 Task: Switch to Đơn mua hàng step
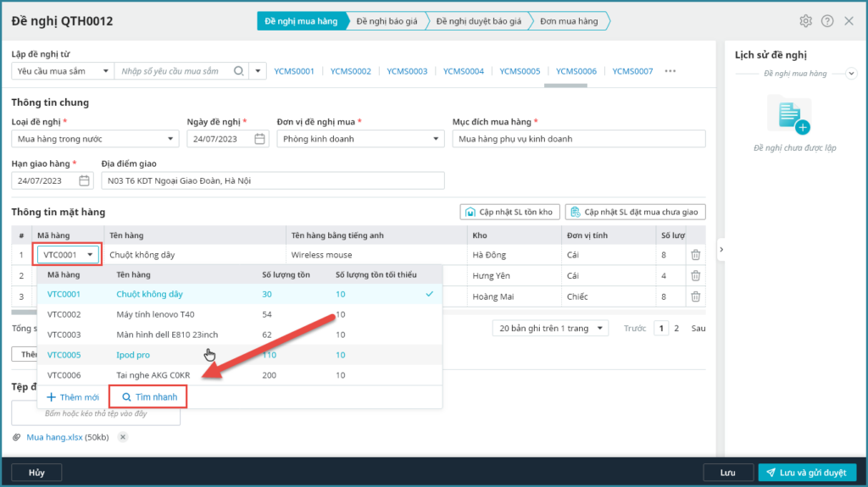click(x=568, y=21)
